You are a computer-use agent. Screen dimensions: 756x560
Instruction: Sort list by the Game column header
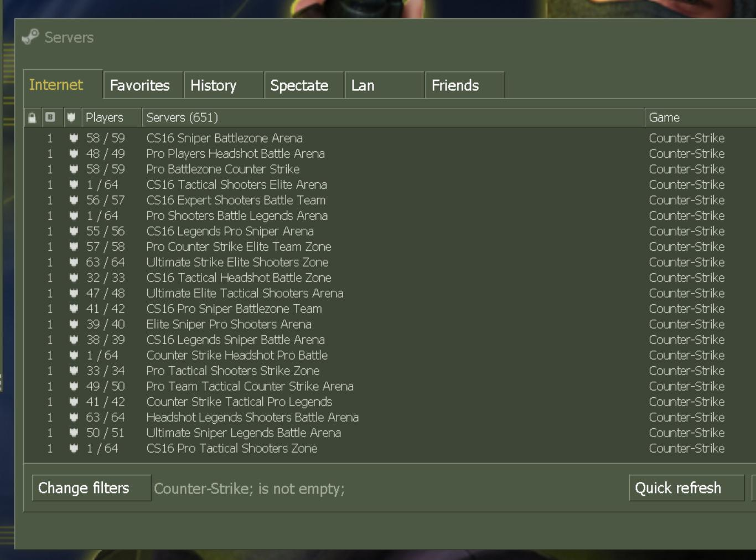[x=664, y=117]
